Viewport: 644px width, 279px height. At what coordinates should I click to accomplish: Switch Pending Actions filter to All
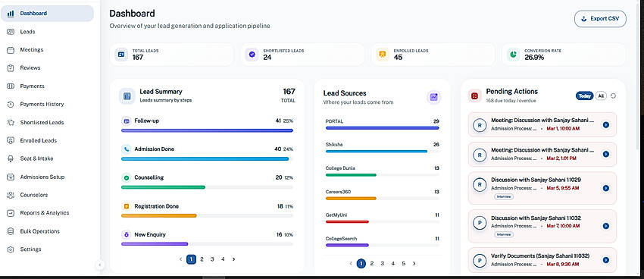[x=601, y=96]
